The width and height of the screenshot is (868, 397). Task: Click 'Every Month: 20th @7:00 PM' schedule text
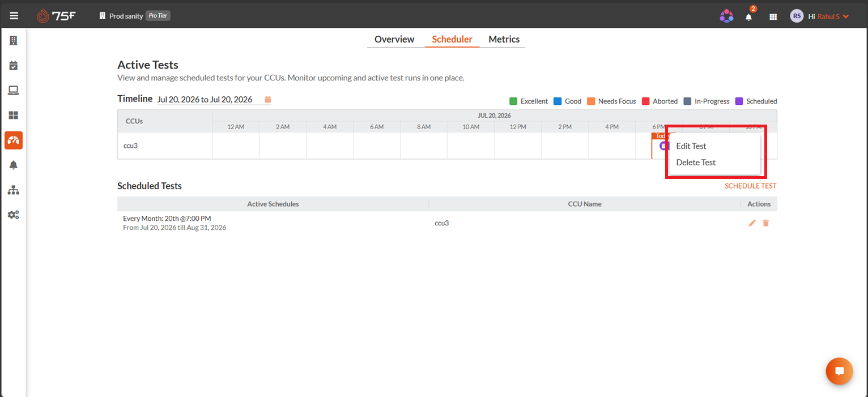point(167,219)
